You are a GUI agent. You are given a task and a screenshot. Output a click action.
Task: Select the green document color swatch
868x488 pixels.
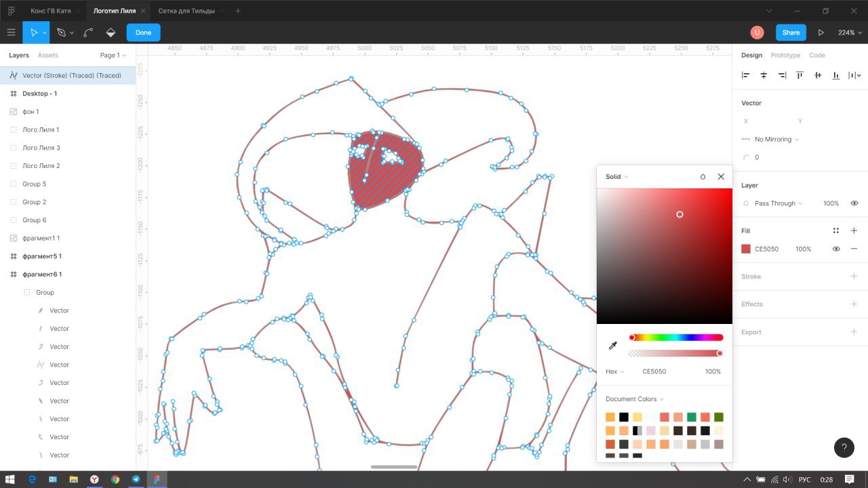[692, 418]
